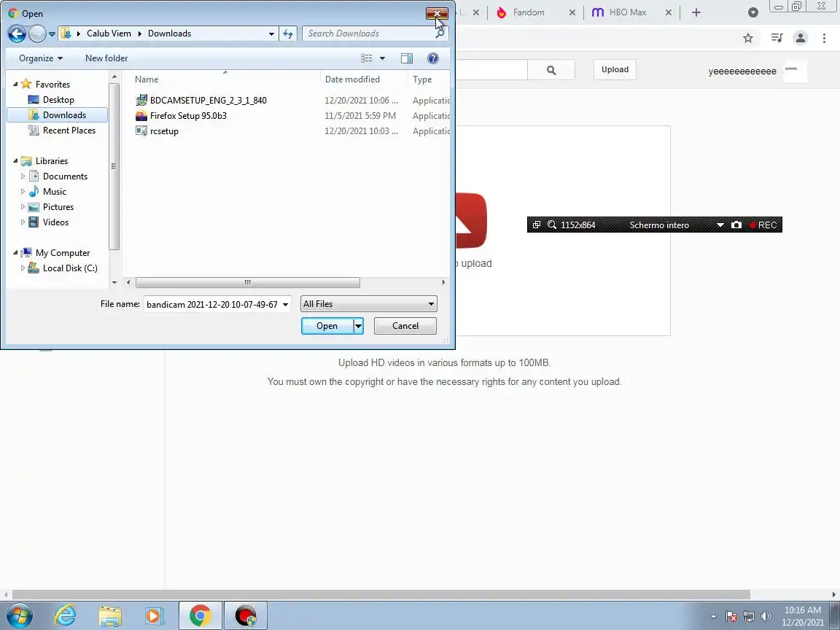Click Bandicam screenshot camera icon
This screenshot has width=840, height=630.
pos(736,225)
